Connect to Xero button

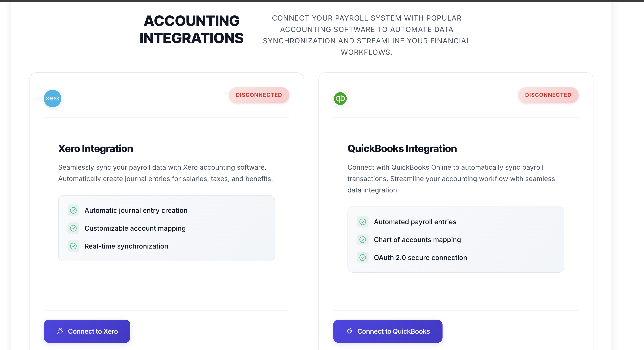coord(87,331)
